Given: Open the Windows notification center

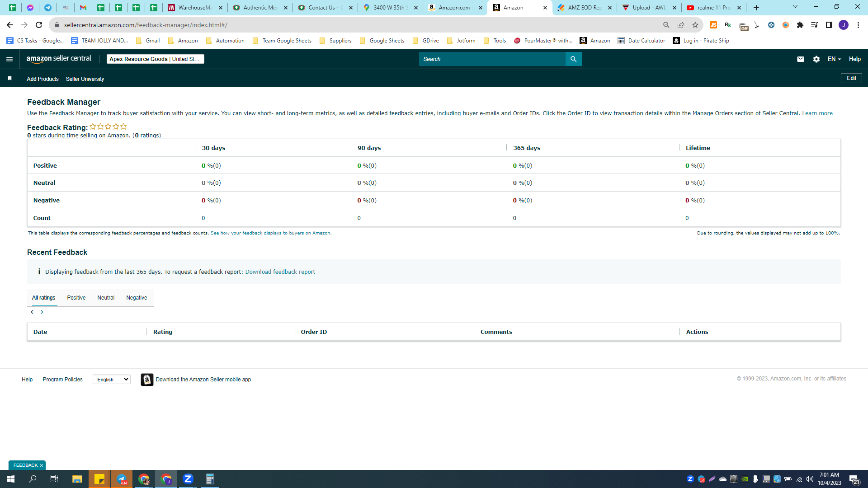Looking at the screenshot, I should click(x=854, y=479).
